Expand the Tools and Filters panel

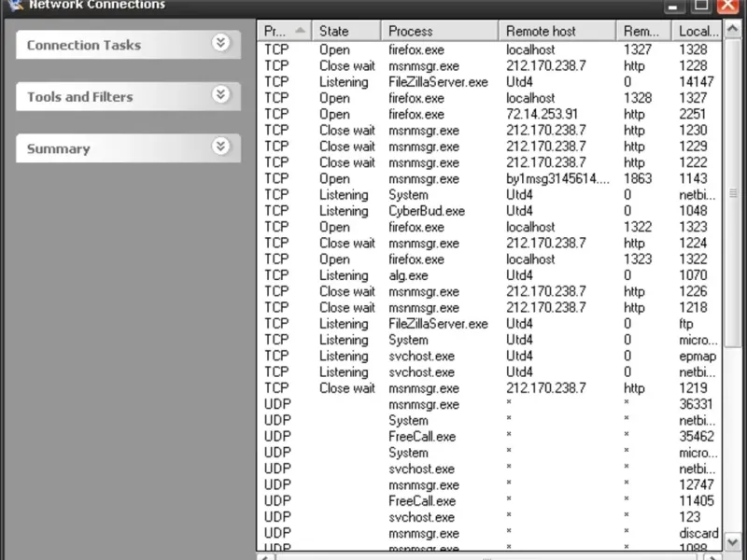(220, 95)
